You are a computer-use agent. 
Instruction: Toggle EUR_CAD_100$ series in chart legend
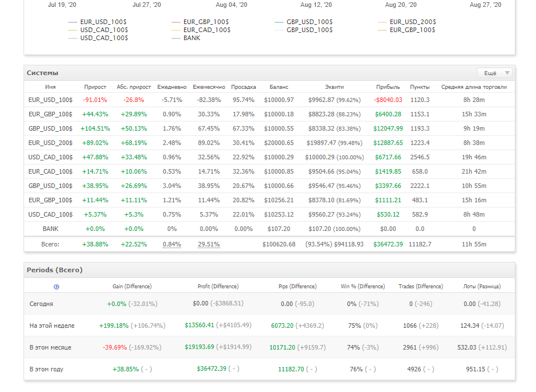pos(207,30)
